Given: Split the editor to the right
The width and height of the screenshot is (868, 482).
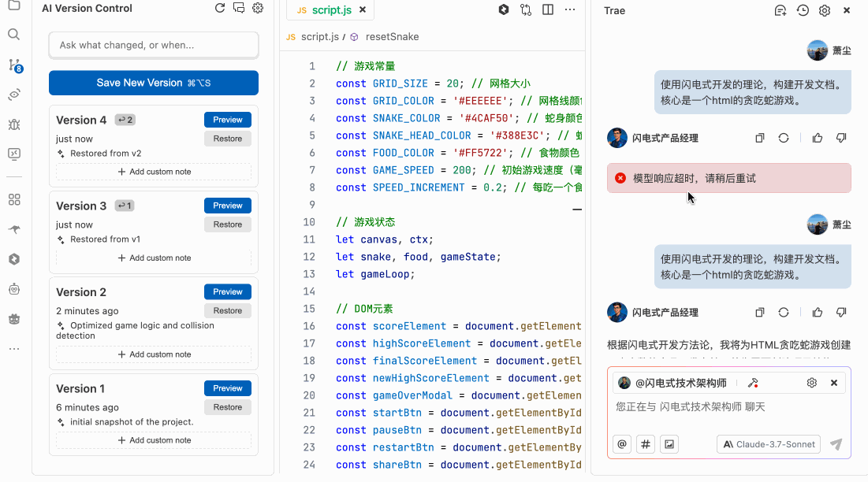Looking at the screenshot, I should click(x=548, y=9).
